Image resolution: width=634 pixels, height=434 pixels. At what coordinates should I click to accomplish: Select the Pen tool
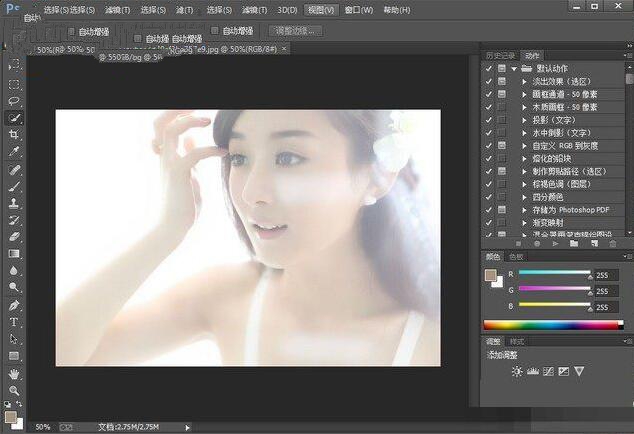tap(14, 305)
